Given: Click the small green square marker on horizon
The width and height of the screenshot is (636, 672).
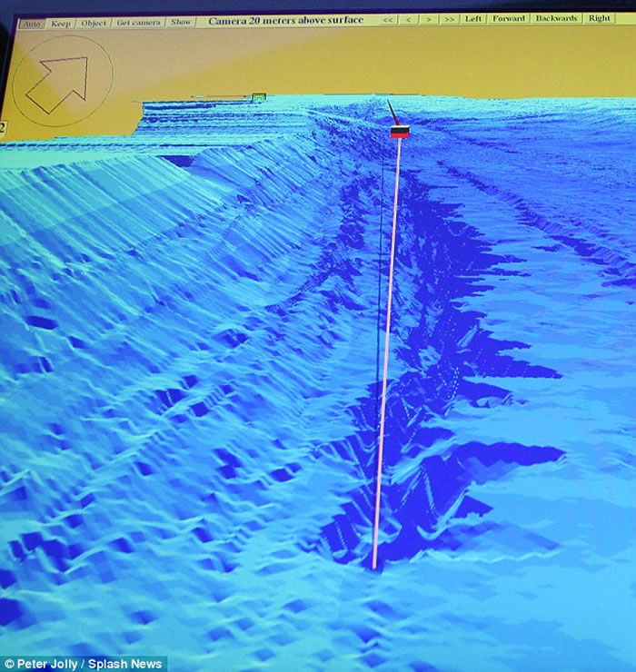Looking at the screenshot, I should [259, 97].
